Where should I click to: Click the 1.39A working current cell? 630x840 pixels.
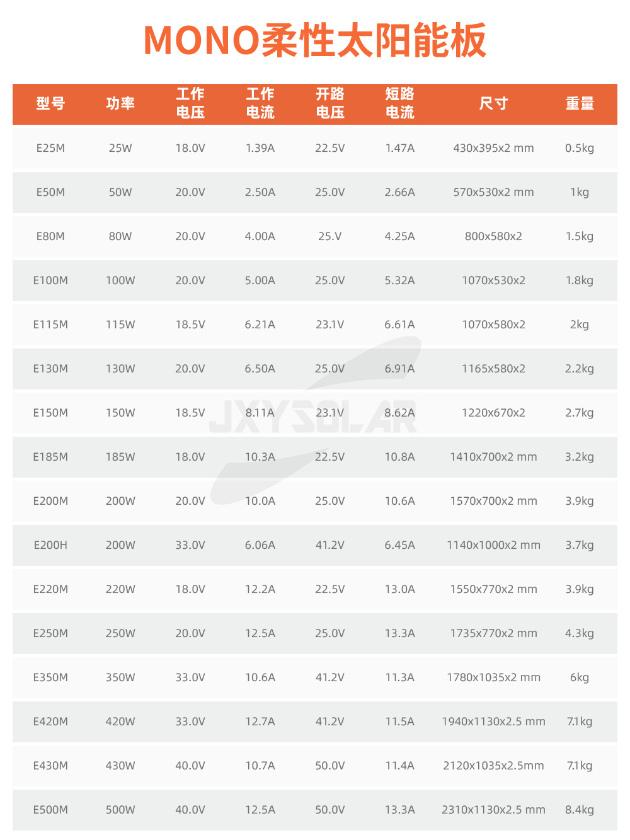pos(260,148)
